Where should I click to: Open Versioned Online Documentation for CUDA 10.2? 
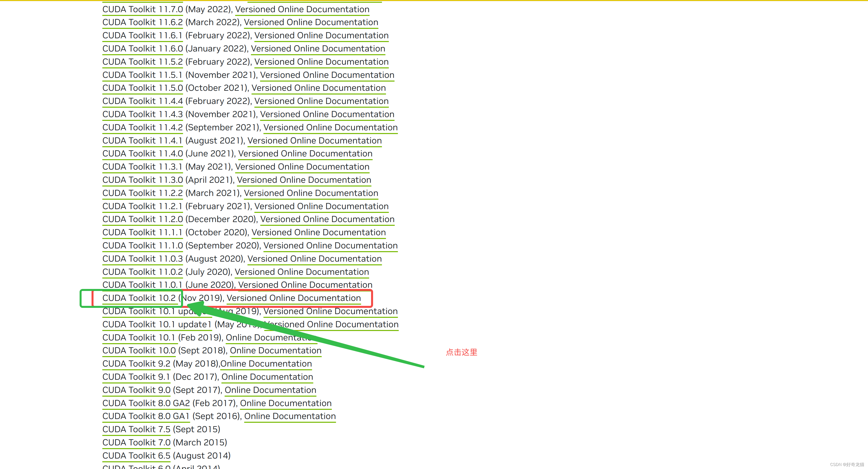point(294,298)
